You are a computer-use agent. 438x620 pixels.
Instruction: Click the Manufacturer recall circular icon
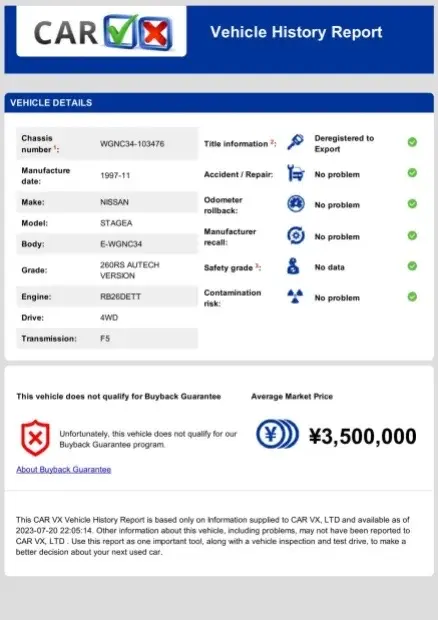click(295, 236)
